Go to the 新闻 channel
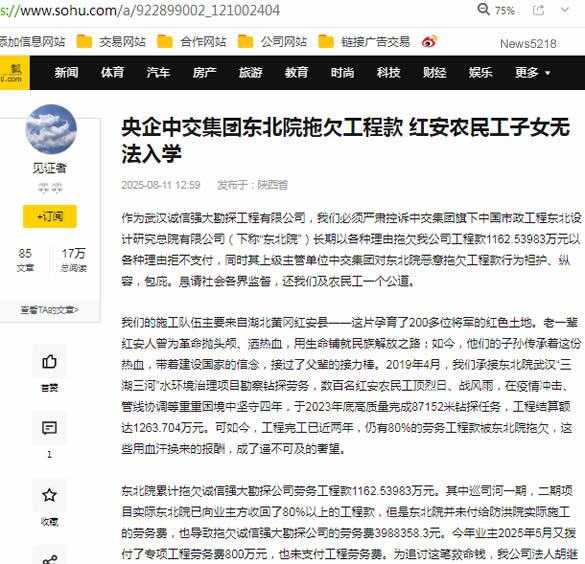585x564 pixels. click(66, 72)
